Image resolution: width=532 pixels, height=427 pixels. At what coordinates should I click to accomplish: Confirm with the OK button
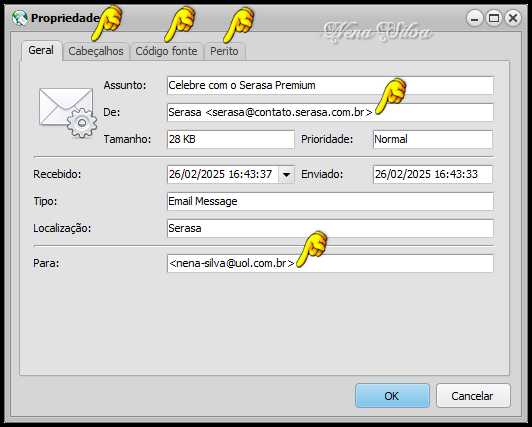pyautogui.click(x=392, y=395)
